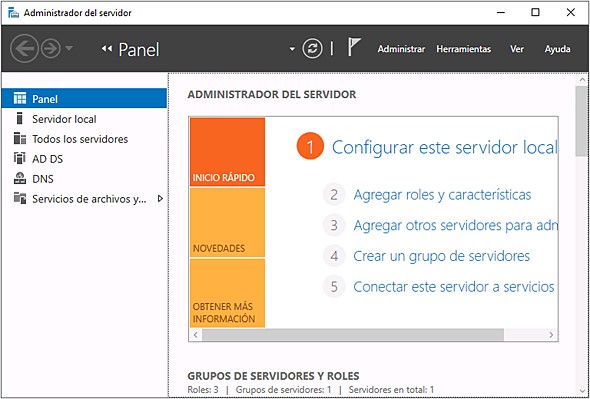Open the Ayuda menu

pyautogui.click(x=557, y=49)
